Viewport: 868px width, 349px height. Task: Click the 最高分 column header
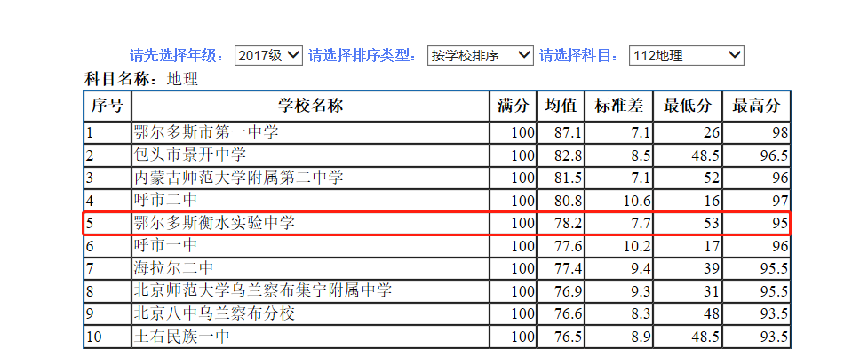[x=756, y=106]
